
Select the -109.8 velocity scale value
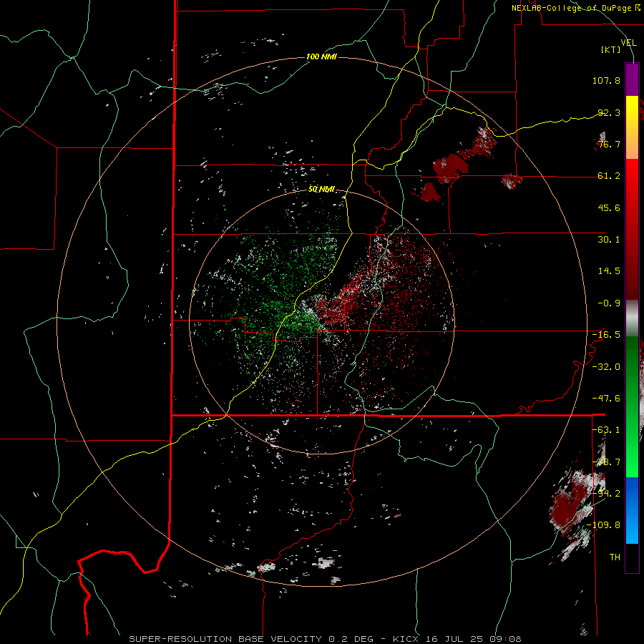[x=603, y=525]
